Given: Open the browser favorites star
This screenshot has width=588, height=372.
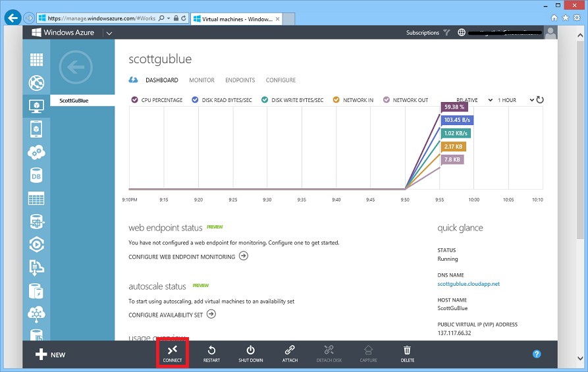Looking at the screenshot, I should coord(566,18).
